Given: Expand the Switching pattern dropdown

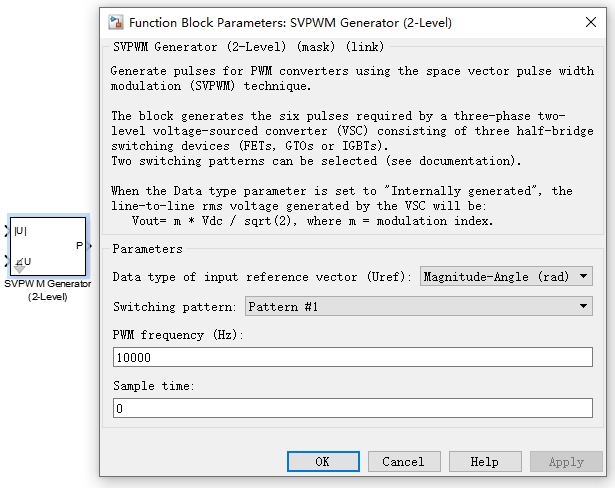Looking at the screenshot, I should (x=417, y=306).
